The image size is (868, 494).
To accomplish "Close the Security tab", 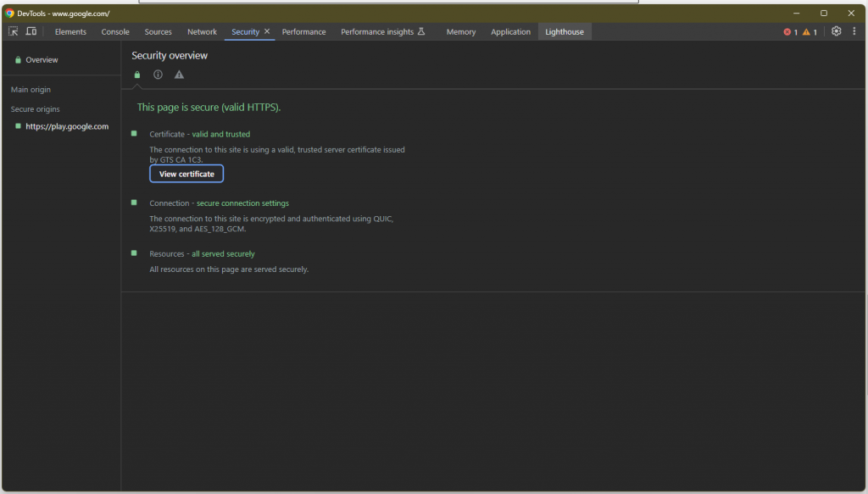I will 267,31.
